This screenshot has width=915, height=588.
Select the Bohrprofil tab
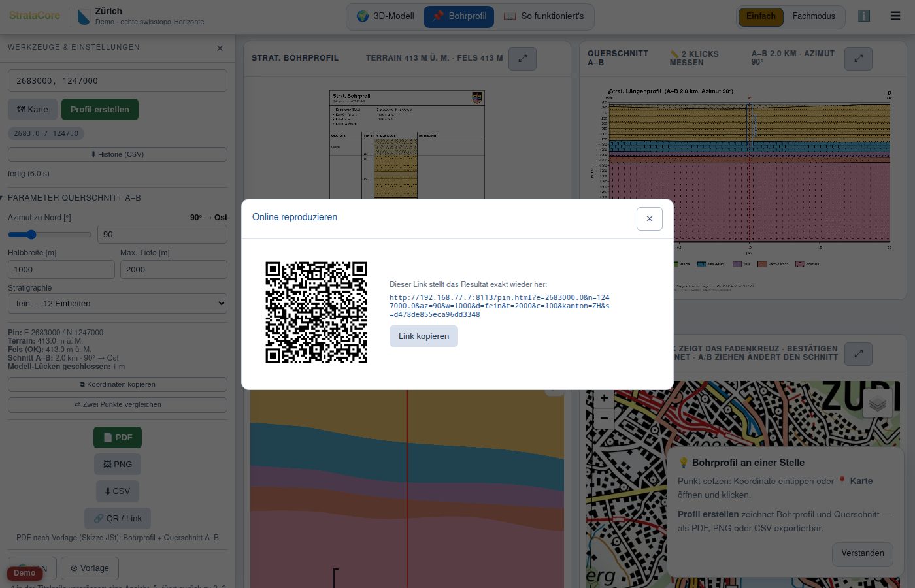459,16
